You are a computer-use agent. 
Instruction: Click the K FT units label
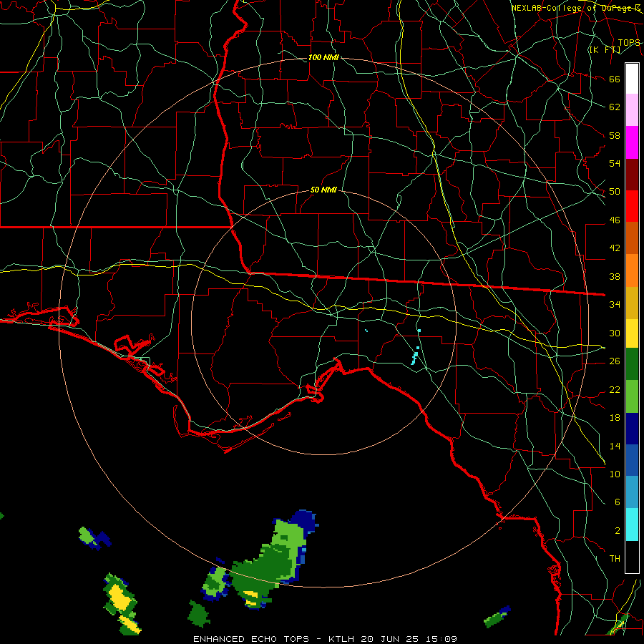pos(605,49)
